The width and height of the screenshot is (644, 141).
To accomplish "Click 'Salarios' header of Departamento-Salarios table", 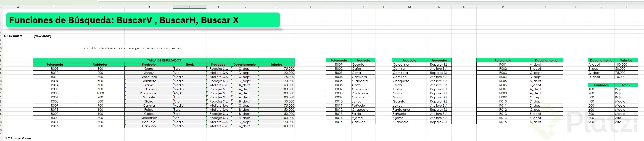I will pyautogui.click(x=626, y=60).
